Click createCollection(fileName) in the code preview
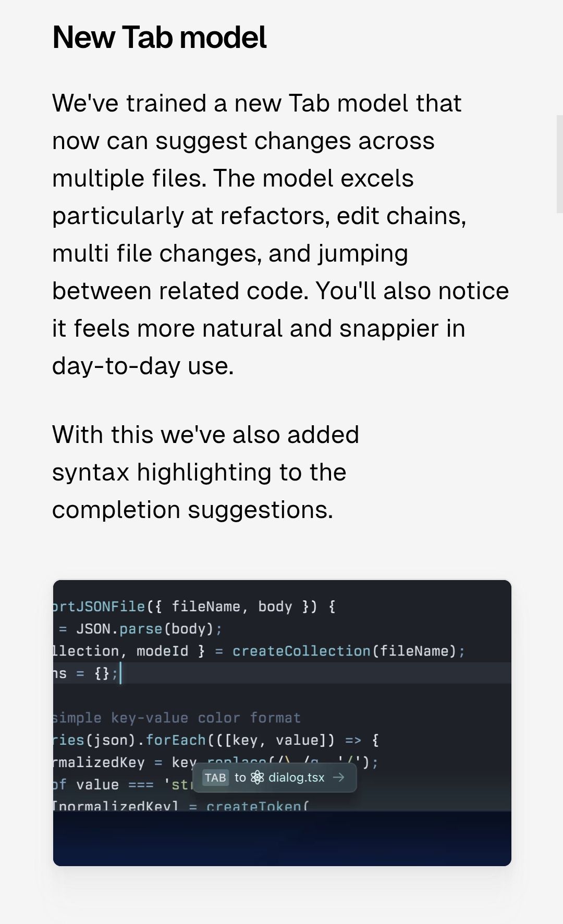 click(x=344, y=651)
